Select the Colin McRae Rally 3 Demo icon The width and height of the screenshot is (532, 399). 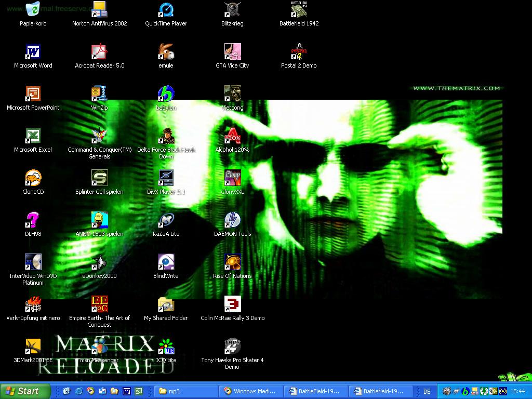(232, 304)
